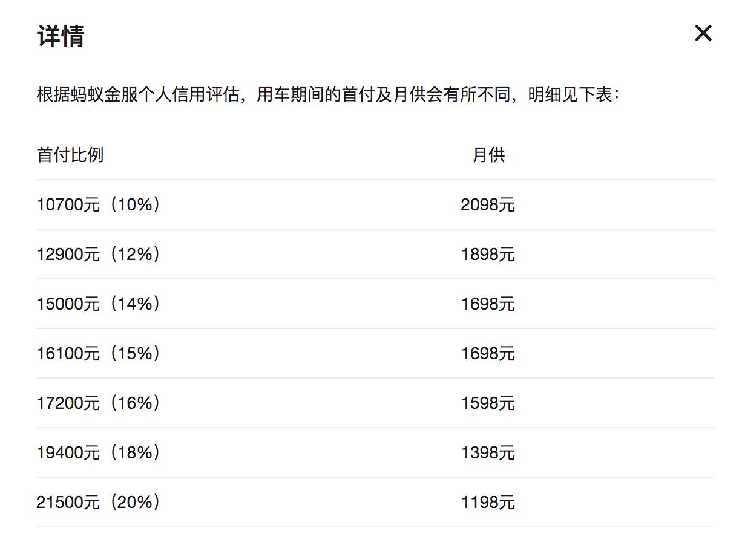Image resolution: width=742 pixels, height=560 pixels.
Task: Click the 详情 dialog title
Action: 61,36
